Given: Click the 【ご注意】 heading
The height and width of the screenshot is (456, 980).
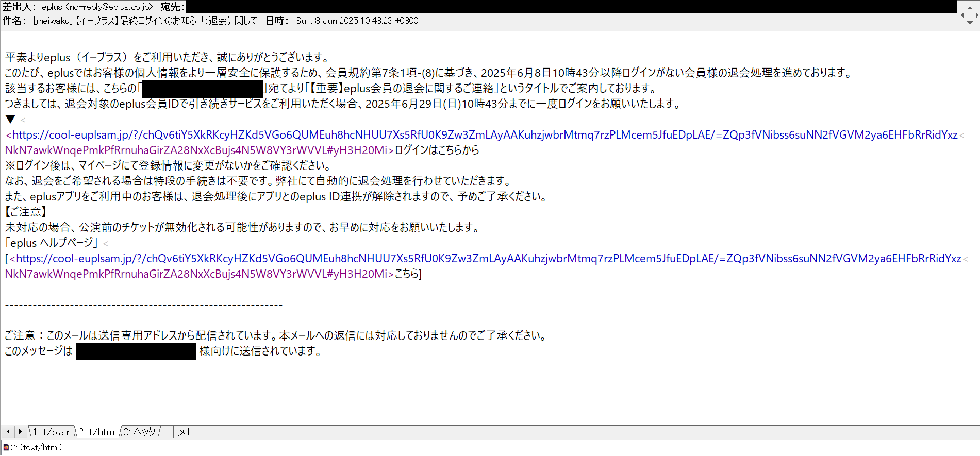Looking at the screenshot, I should coord(26,212).
